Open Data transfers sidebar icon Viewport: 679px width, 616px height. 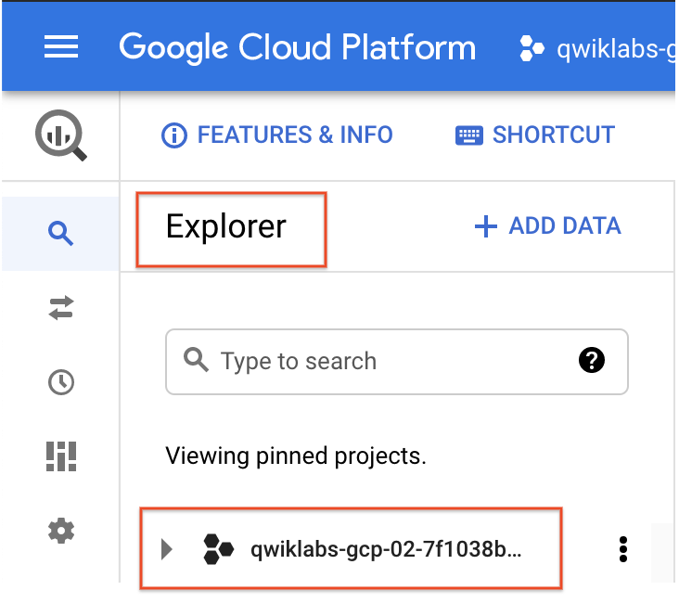pyautogui.click(x=61, y=309)
